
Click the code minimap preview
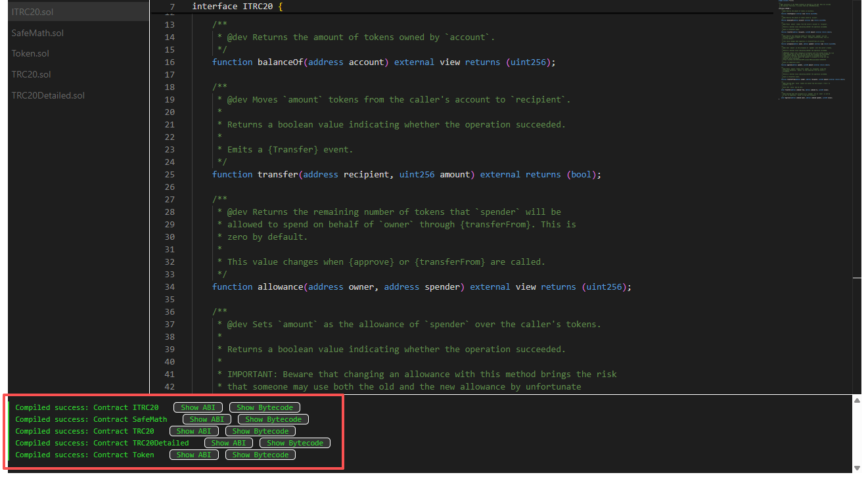[x=813, y=53]
